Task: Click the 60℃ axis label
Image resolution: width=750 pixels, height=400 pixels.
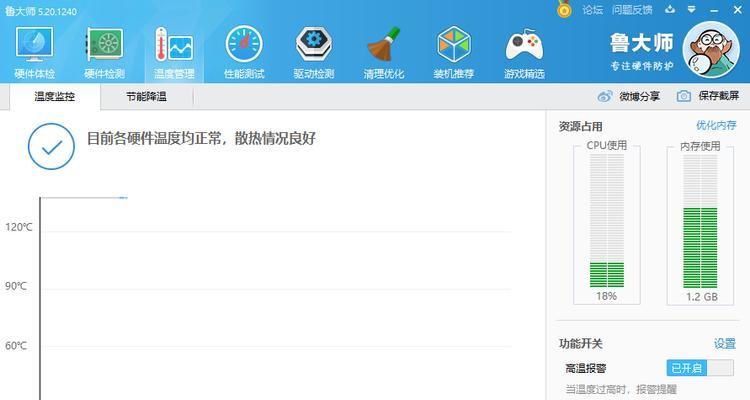Action: point(16,345)
